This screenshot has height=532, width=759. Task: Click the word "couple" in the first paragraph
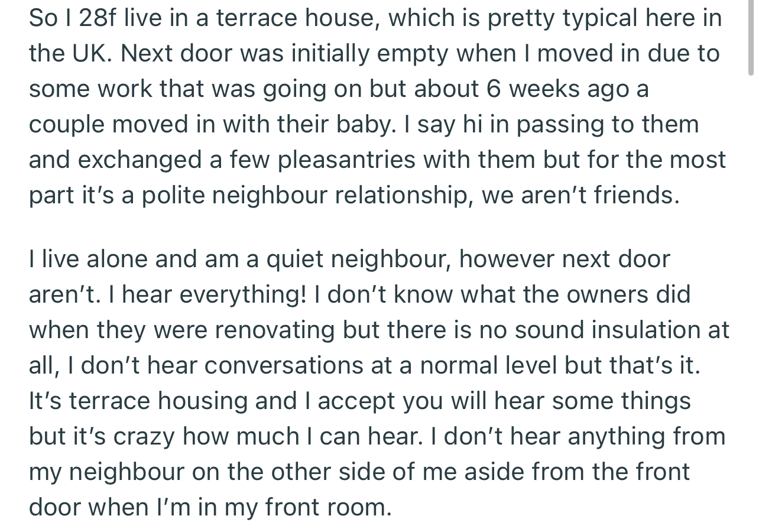click(66, 125)
